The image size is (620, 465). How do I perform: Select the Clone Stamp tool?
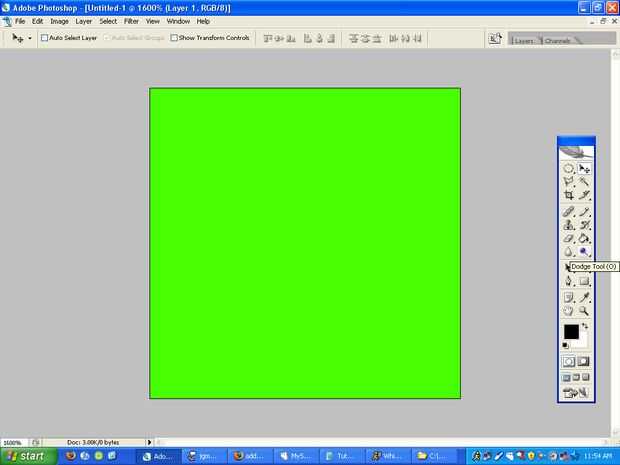pos(569,225)
